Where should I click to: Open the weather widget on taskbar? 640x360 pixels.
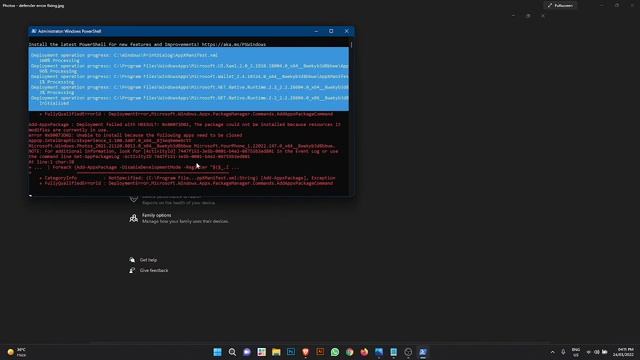tap(17, 352)
